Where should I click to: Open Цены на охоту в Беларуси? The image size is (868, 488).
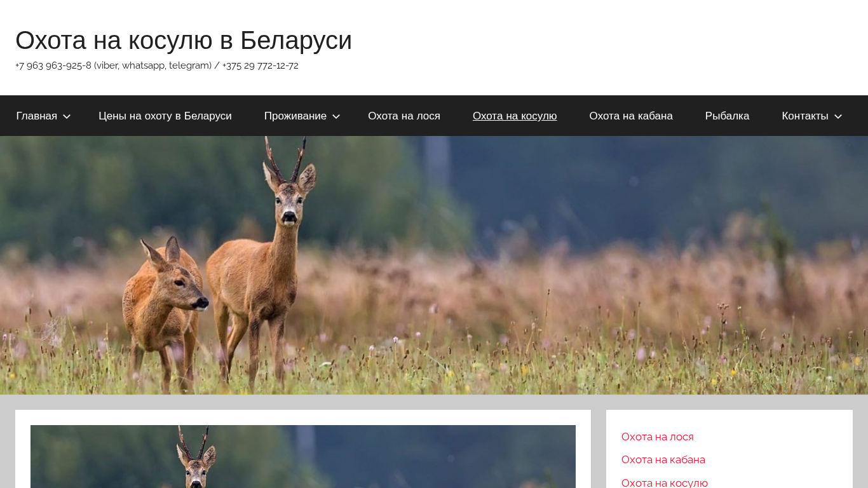click(165, 116)
